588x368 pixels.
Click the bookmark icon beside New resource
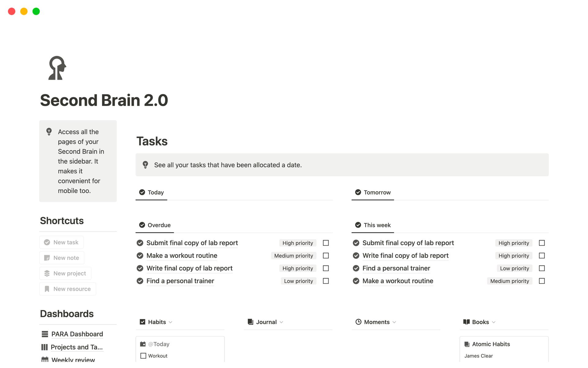[x=47, y=289]
